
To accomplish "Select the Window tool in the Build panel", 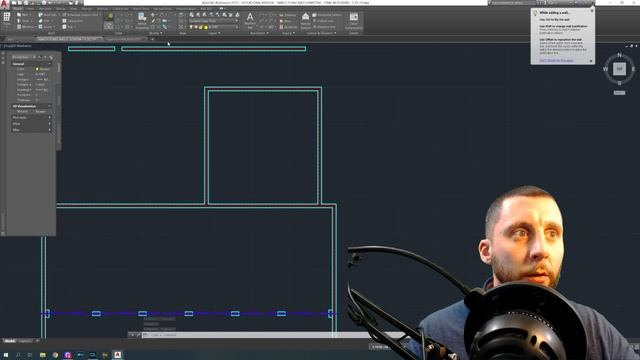I will (25, 27).
